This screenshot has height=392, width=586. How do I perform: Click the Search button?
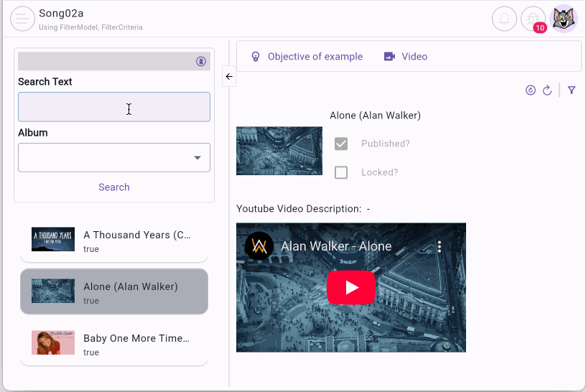tap(114, 187)
